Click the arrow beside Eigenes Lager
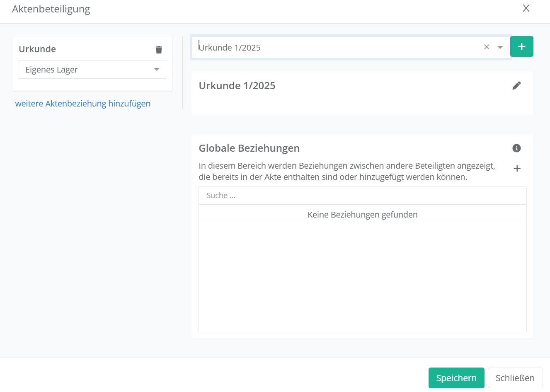 pos(157,70)
